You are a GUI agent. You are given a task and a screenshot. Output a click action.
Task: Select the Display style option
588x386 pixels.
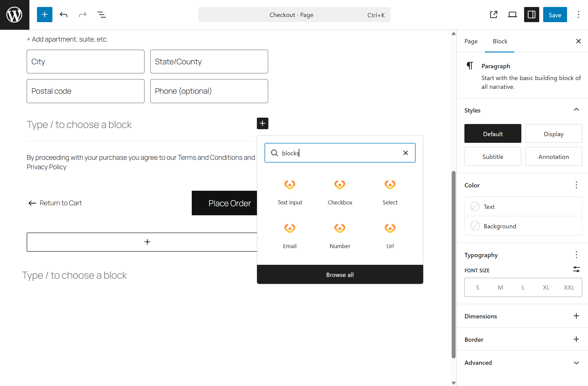[x=553, y=134]
